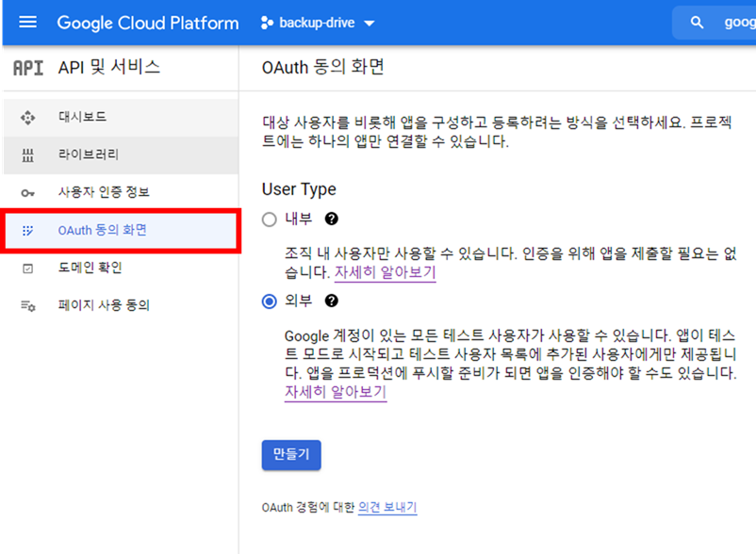Expand the backup-drive project dropdown arrow

370,24
